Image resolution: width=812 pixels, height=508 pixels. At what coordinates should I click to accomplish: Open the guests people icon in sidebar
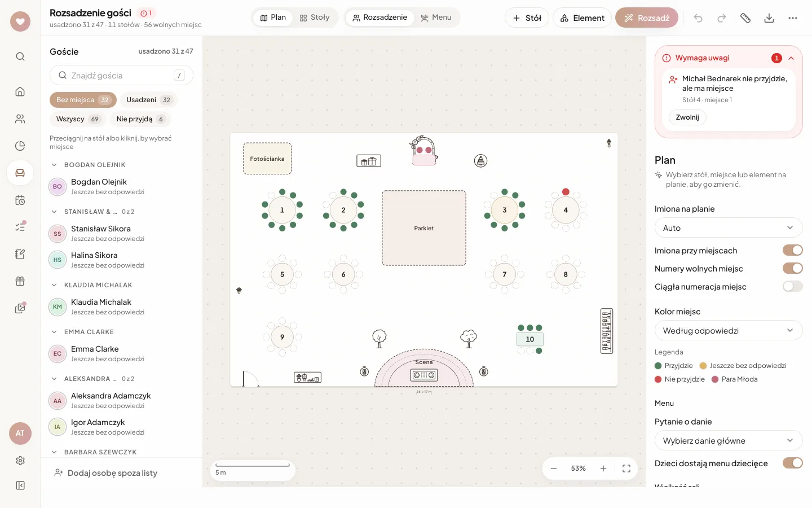(20, 119)
